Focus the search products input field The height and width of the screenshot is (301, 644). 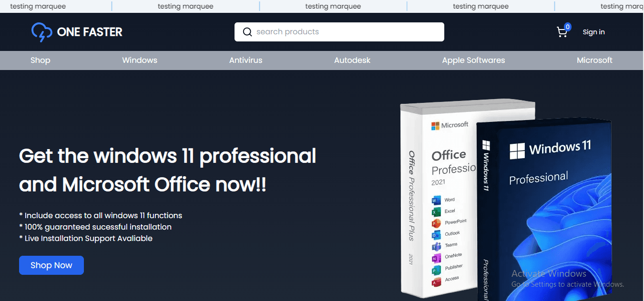click(339, 32)
